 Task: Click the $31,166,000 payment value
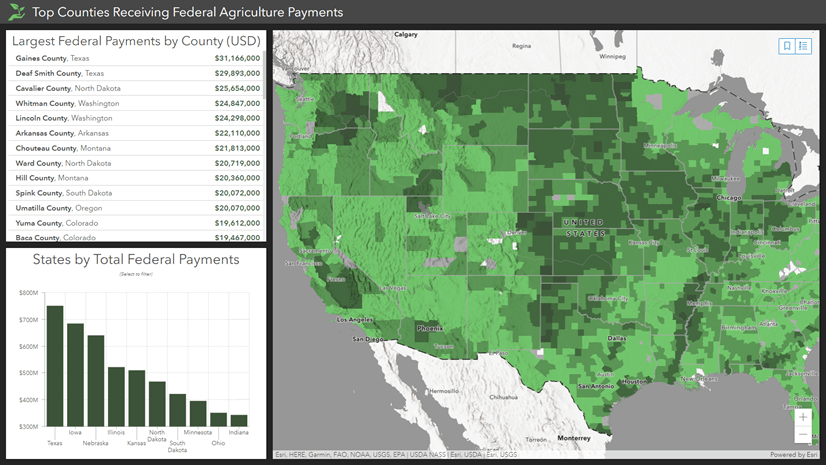[237, 58]
